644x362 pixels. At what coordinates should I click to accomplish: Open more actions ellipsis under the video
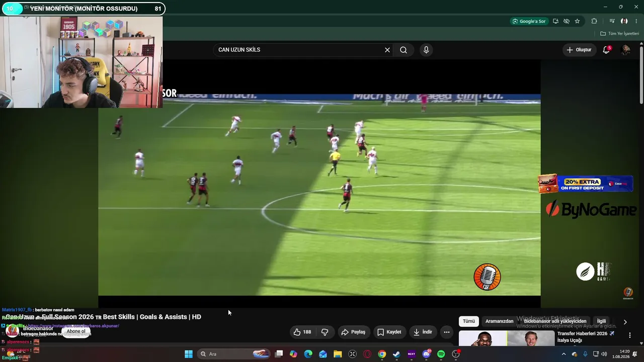446,332
